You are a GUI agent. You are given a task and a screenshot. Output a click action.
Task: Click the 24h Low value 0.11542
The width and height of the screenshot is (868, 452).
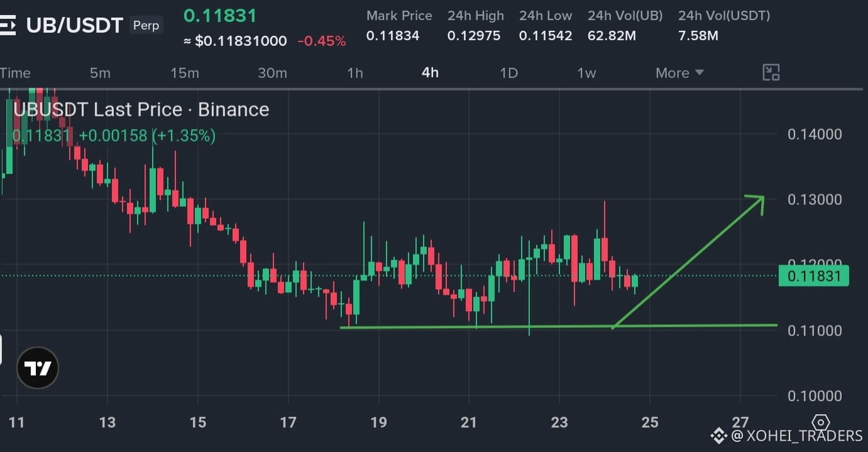click(x=546, y=36)
